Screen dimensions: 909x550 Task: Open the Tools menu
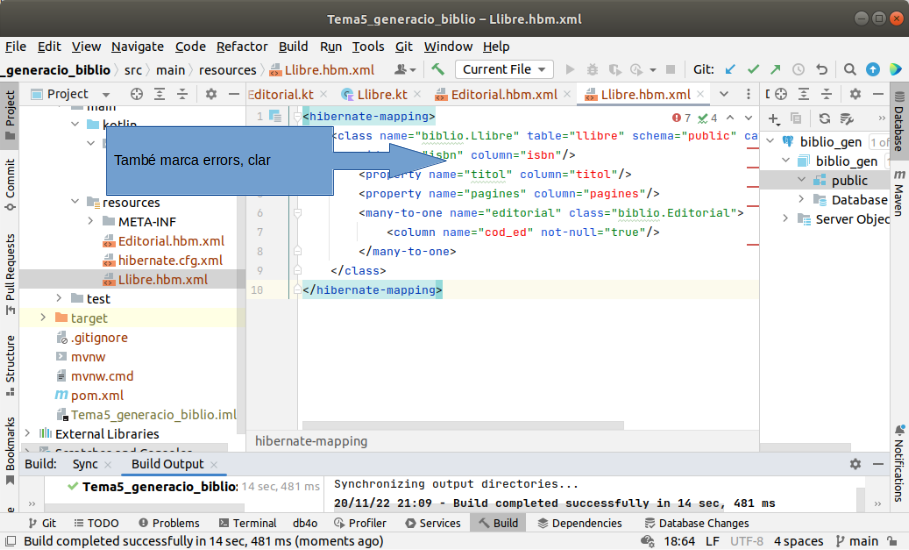pyautogui.click(x=368, y=46)
